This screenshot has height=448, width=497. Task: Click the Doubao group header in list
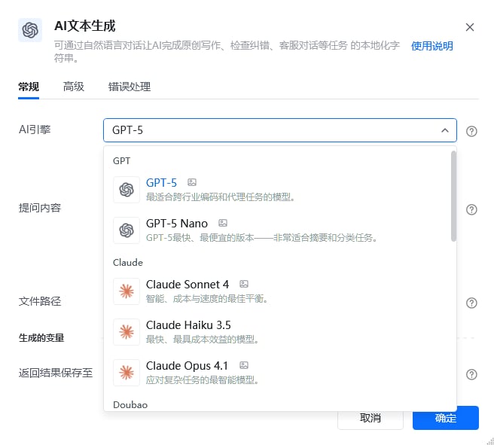tap(130, 405)
